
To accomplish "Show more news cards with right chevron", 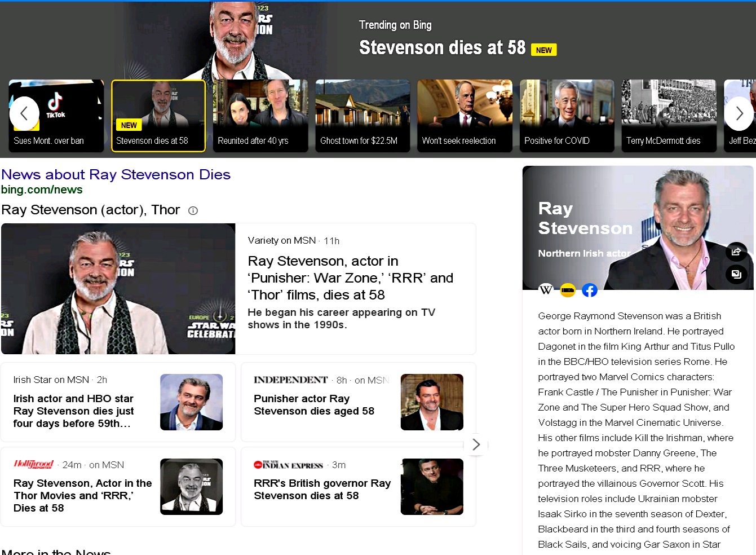I will click(476, 444).
